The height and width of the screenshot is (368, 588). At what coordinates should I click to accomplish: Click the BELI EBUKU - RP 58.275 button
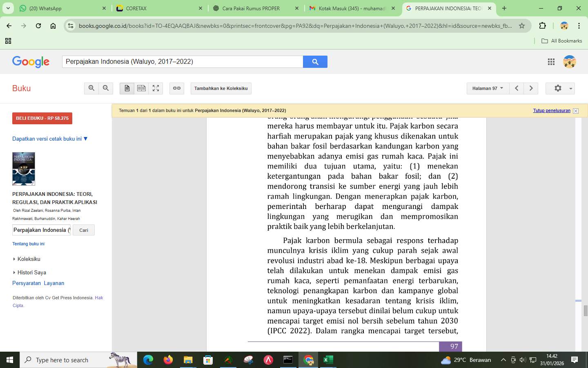tap(42, 118)
